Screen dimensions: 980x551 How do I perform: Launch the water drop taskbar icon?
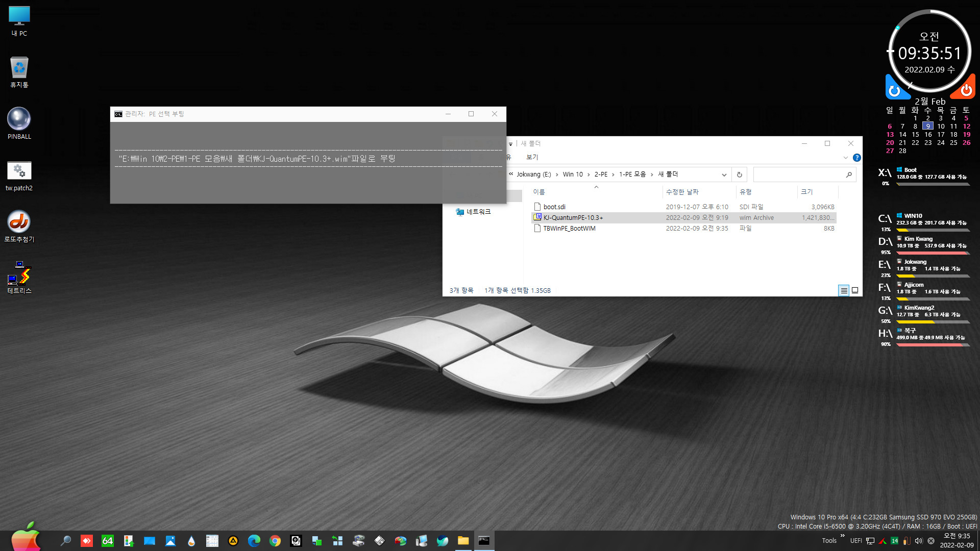(x=191, y=541)
